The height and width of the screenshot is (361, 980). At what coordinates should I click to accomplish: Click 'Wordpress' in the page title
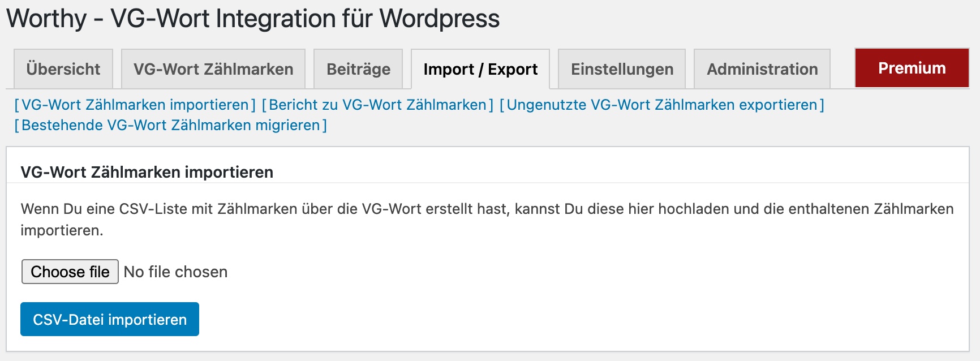(x=439, y=18)
